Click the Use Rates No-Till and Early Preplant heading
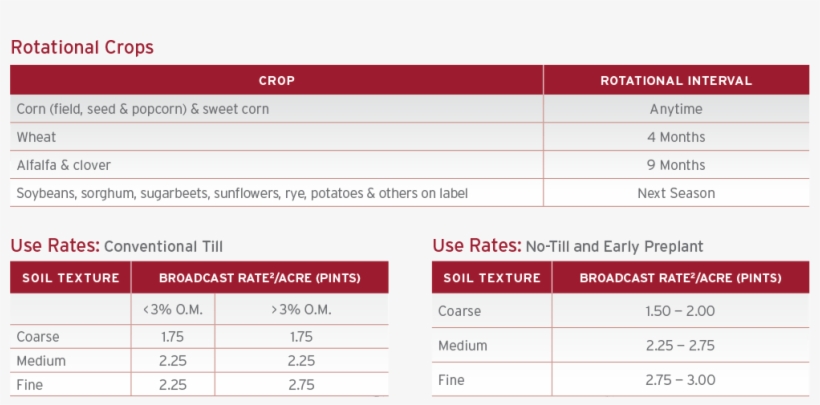 coord(568,245)
